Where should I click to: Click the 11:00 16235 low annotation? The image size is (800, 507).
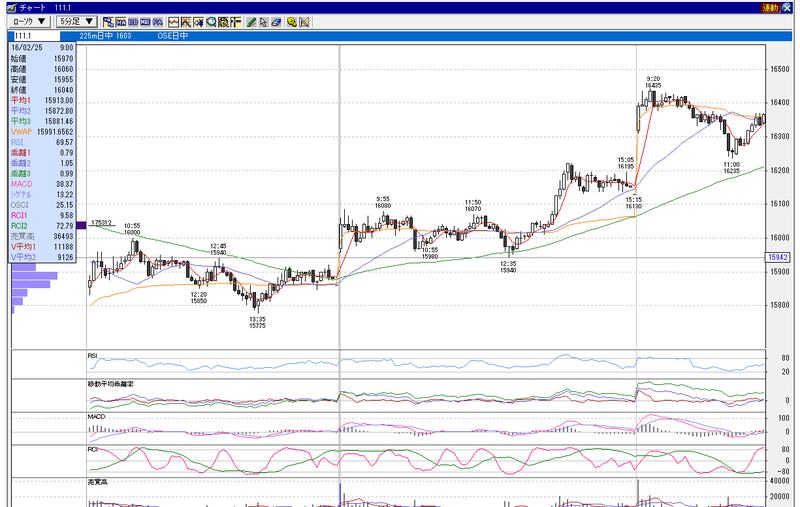point(731,168)
